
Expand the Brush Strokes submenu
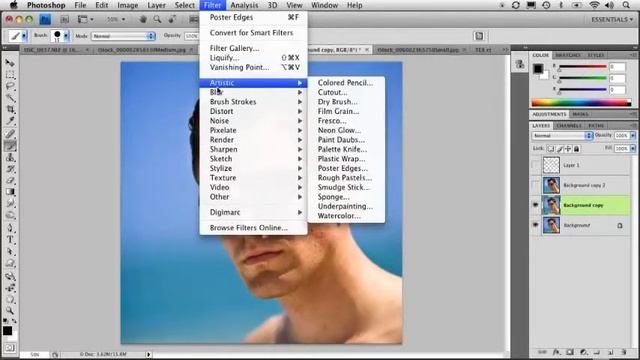point(253,102)
